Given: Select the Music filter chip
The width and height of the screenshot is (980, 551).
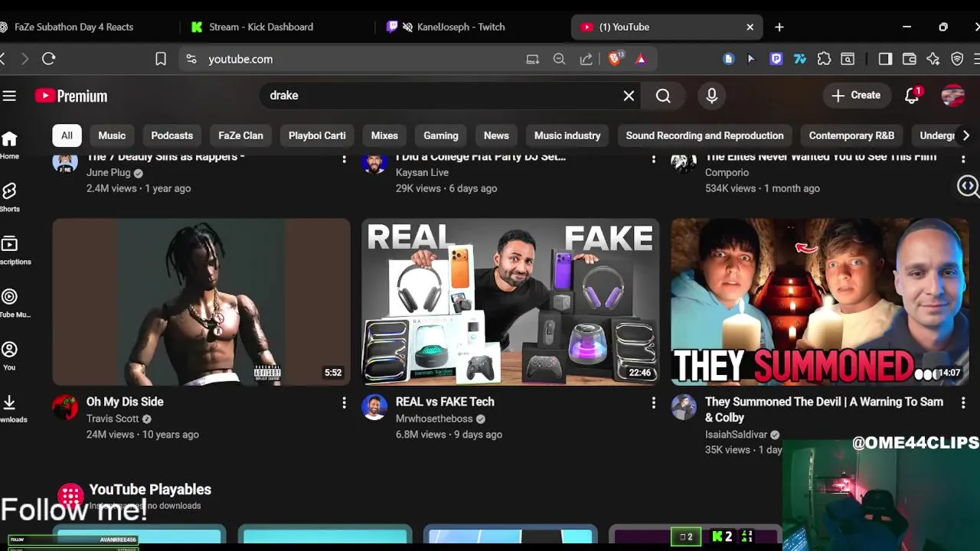Looking at the screenshot, I should point(112,135).
